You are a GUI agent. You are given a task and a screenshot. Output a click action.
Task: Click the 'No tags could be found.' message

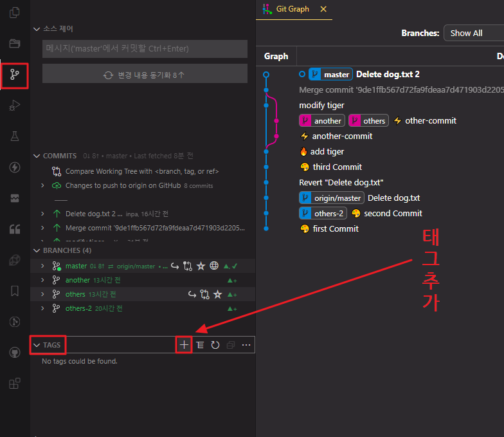(x=80, y=361)
